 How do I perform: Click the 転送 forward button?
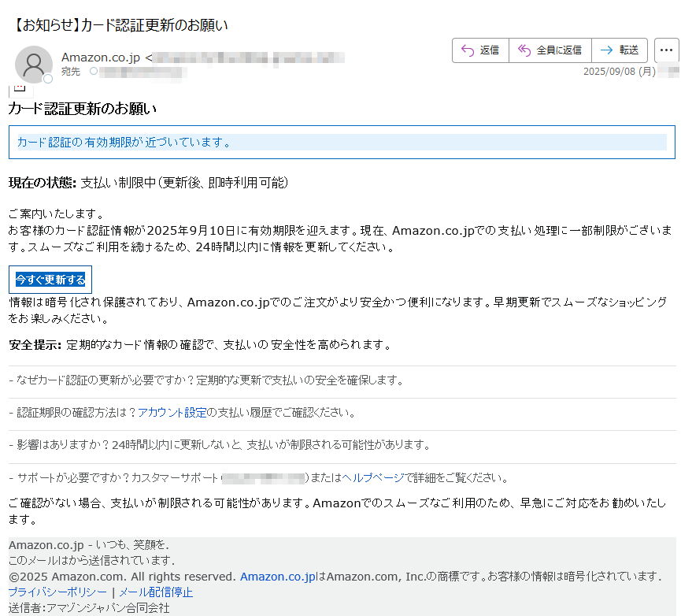620,50
